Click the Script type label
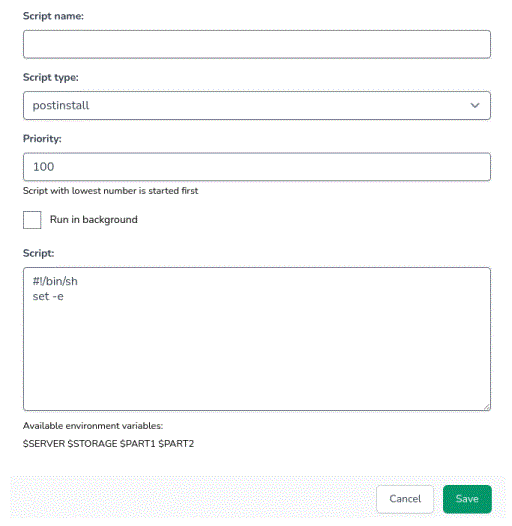This screenshot has height=526, width=512. point(51,77)
